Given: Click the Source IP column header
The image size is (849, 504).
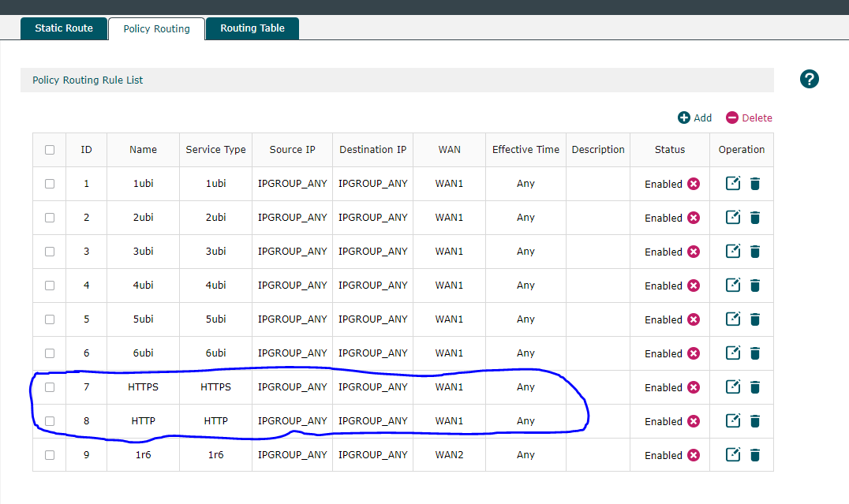Looking at the screenshot, I should [x=293, y=149].
